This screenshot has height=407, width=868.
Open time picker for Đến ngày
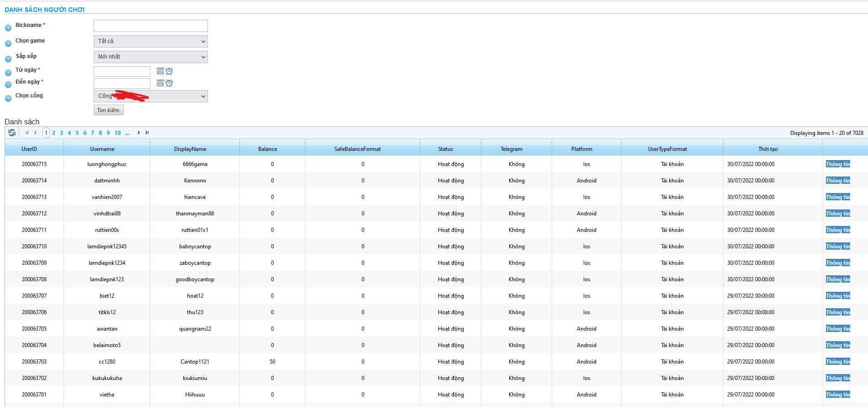(169, 83)
